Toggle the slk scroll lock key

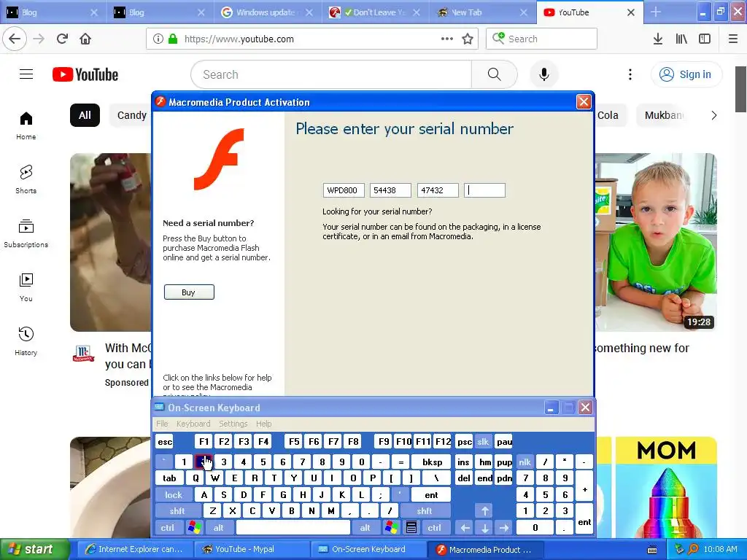point(483,442)
